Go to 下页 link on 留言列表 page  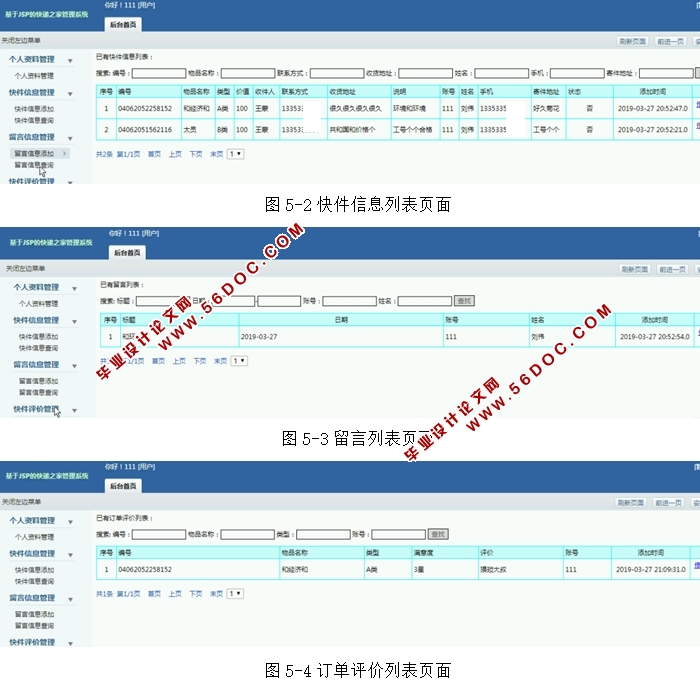tap(200, 361)
